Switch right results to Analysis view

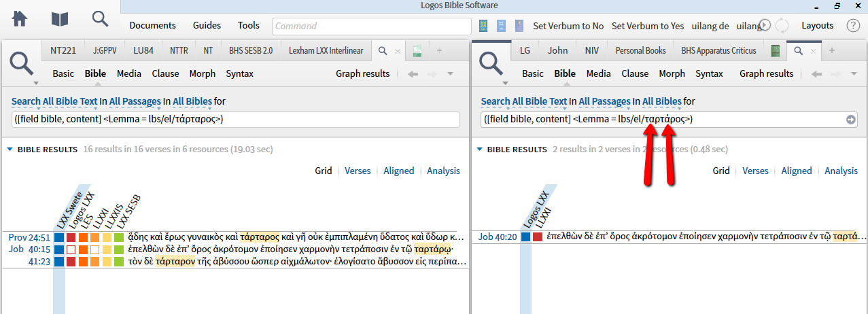(x=841, y=171)
